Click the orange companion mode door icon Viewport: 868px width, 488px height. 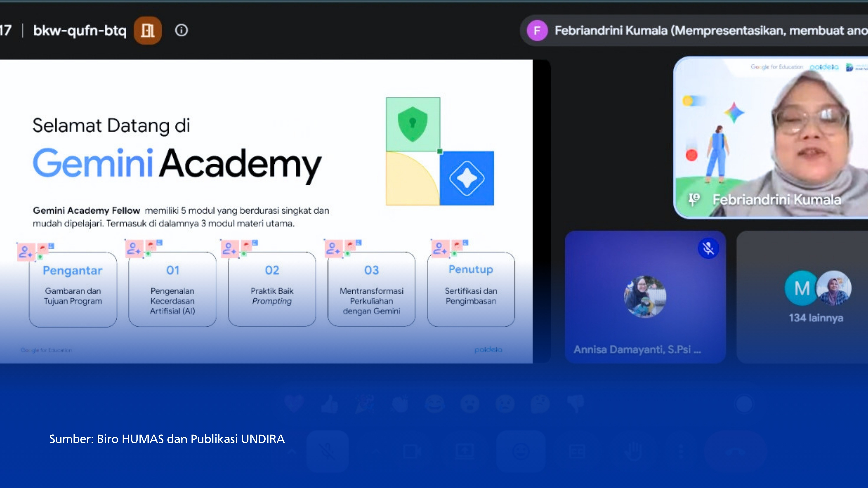(x=148, y=31)
